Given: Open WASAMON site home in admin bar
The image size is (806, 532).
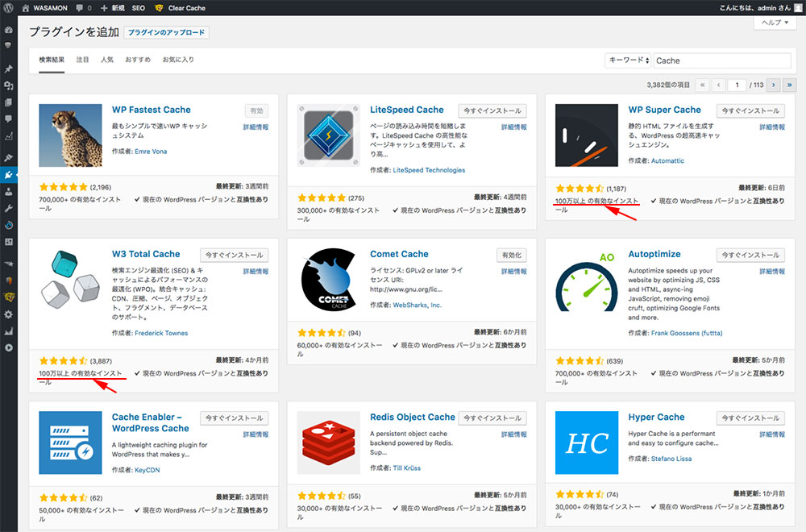Looking at the screenshot, I should click(44, 8).
